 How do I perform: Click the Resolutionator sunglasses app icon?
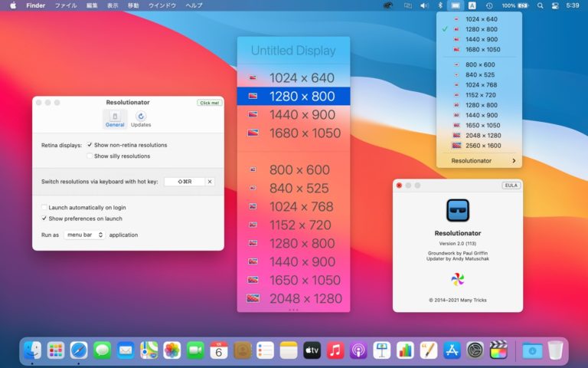pos(457,210)
